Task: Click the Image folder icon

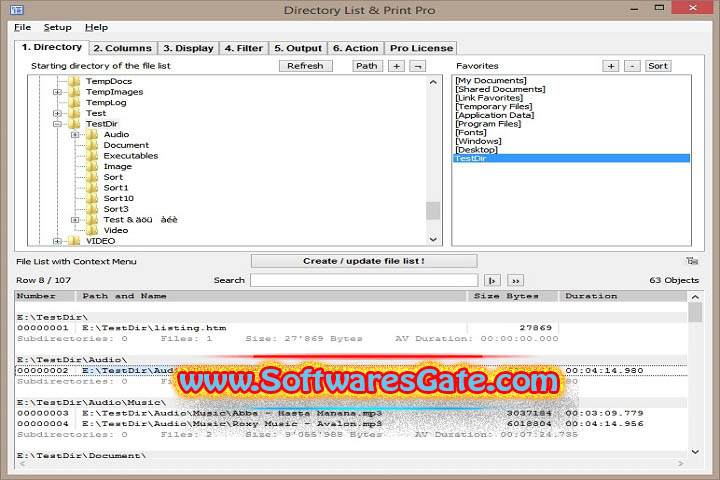Action: click(x=92, y=166)
